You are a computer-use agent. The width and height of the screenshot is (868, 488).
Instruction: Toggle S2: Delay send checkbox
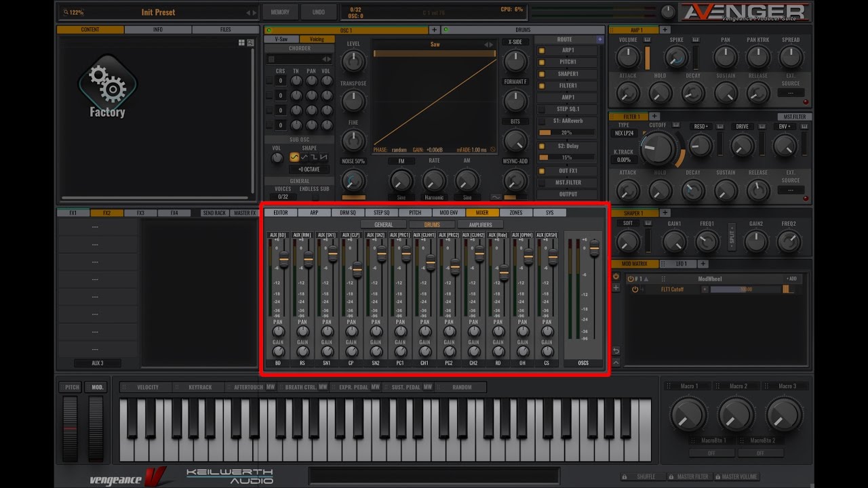click(542, 146)
